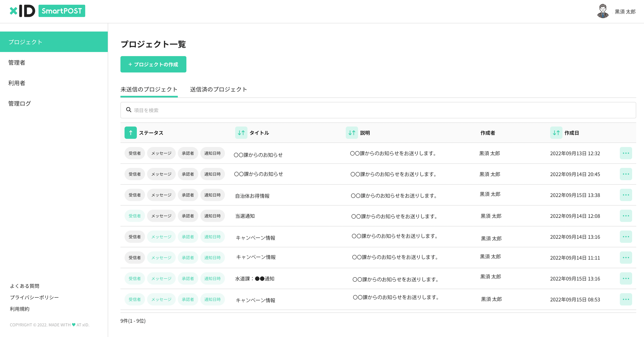Image resolution: width=644 pixels, height=337 pixels.
Task: Click the プロジェクトの作成 button
Action: [153, 64]
